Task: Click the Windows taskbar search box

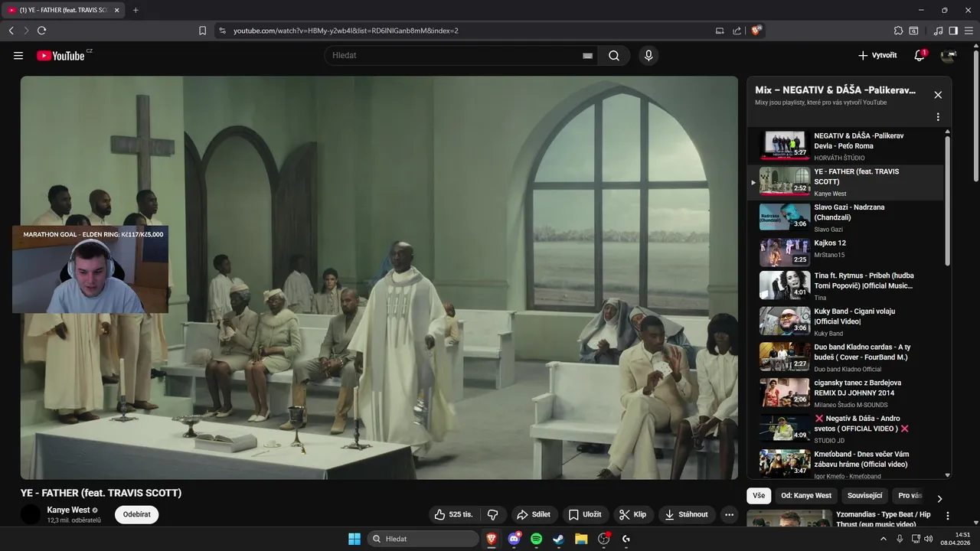Action: pos(423,539)
